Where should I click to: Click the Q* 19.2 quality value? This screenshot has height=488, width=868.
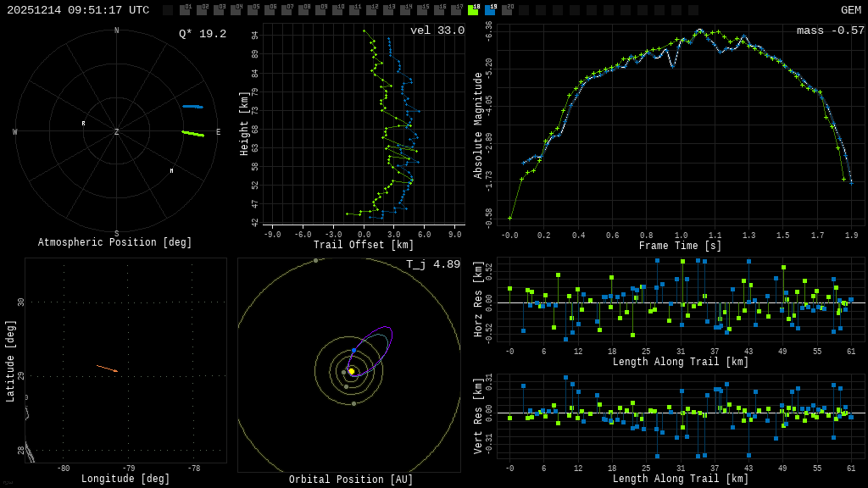[202, 34]
